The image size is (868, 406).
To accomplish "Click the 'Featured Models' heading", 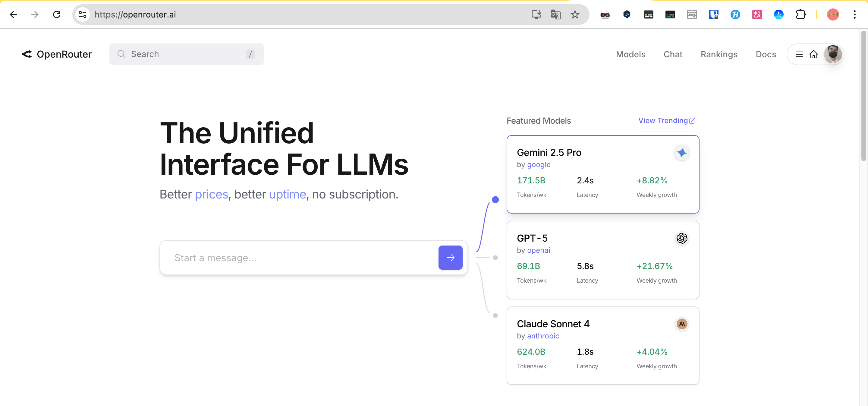I will pos(539,121).
